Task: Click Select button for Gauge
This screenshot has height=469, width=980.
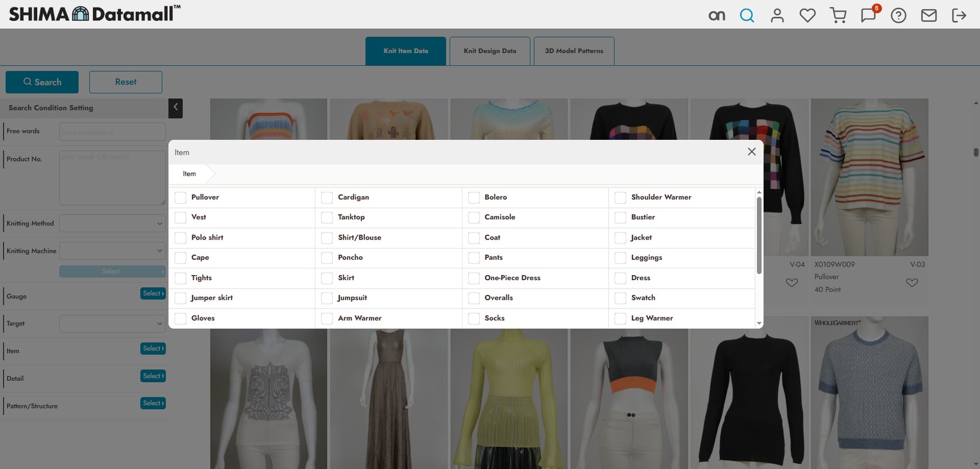Action: (153, 293)
